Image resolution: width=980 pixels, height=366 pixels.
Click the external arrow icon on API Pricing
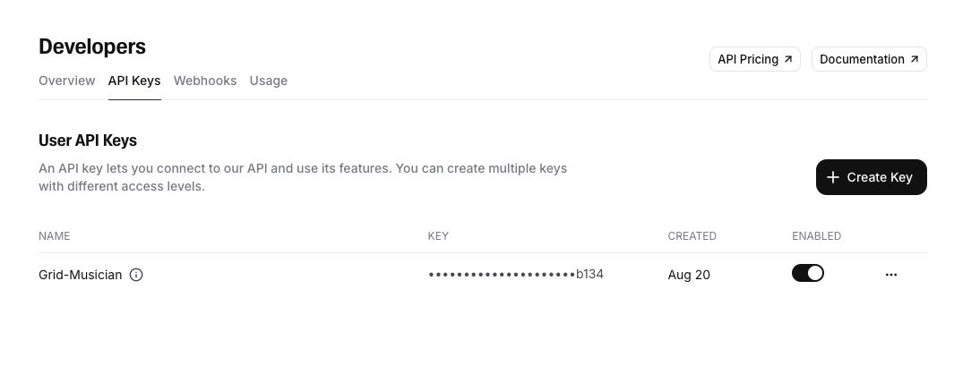(x=788, y=59)
